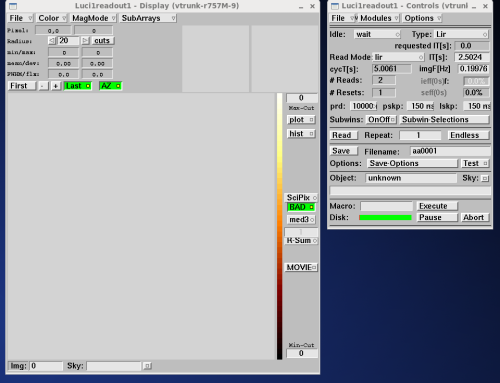The image size is (500, 383).
Task: Expand the Type Lir dropdown
Action: [461, 34]
